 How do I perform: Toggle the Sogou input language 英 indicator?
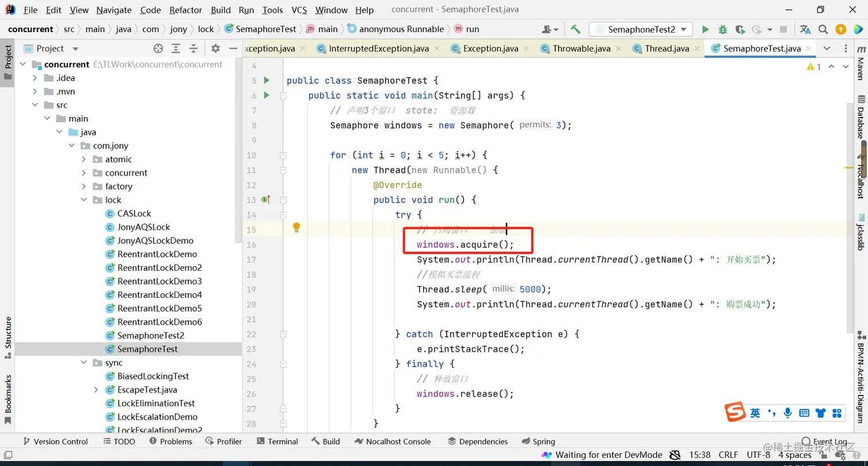click(755, 413)
